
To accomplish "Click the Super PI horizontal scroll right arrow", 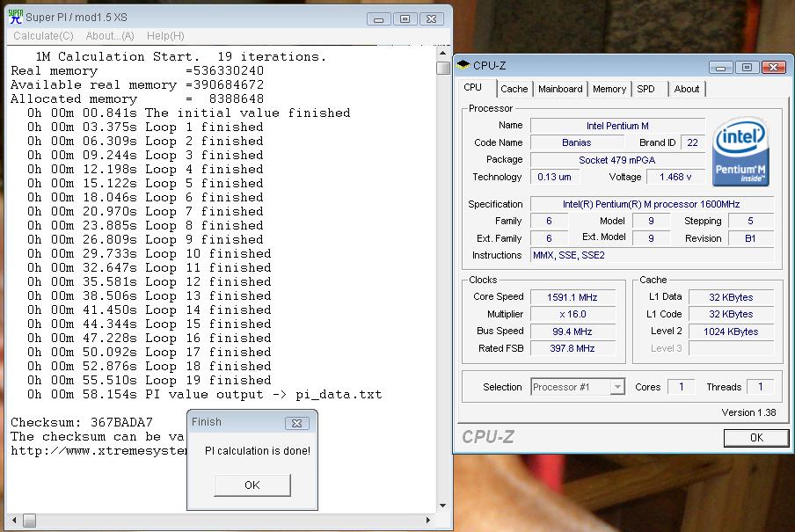I will (428, 520).
